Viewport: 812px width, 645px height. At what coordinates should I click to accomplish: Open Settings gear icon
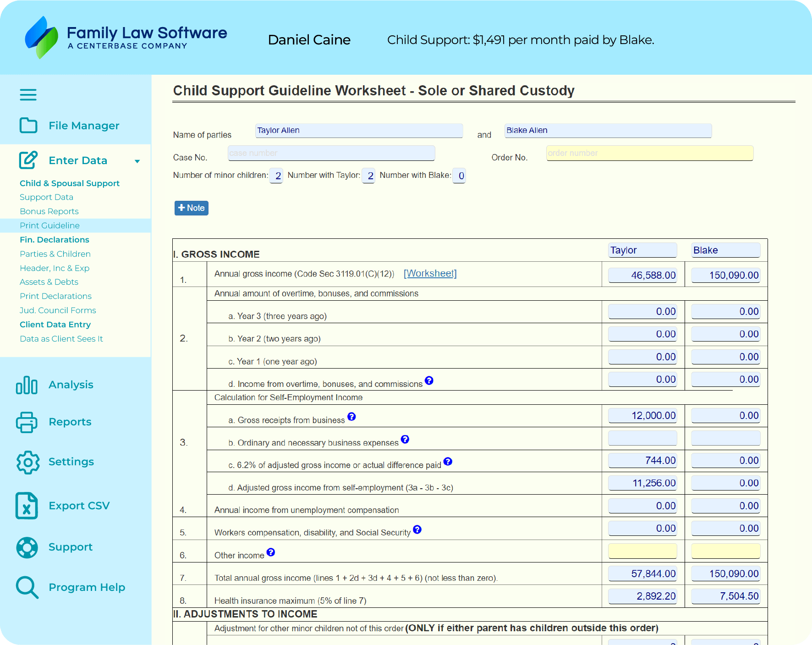28,462
